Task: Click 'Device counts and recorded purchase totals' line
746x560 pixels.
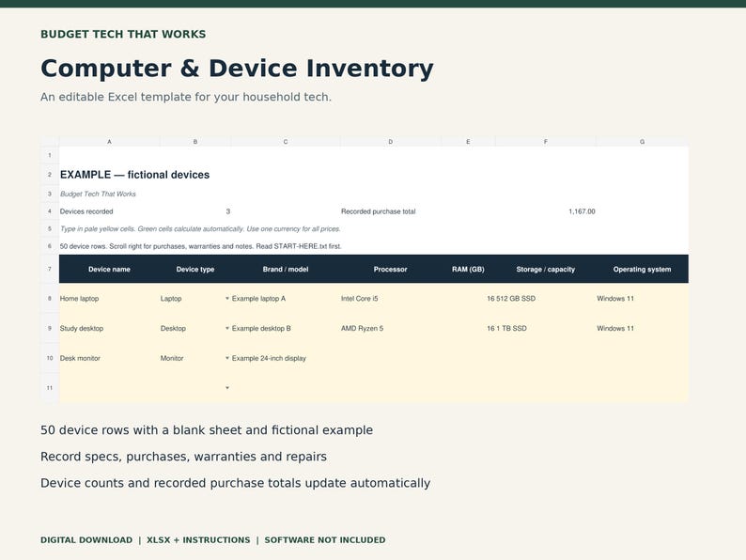Action: [x=236, y=483]
